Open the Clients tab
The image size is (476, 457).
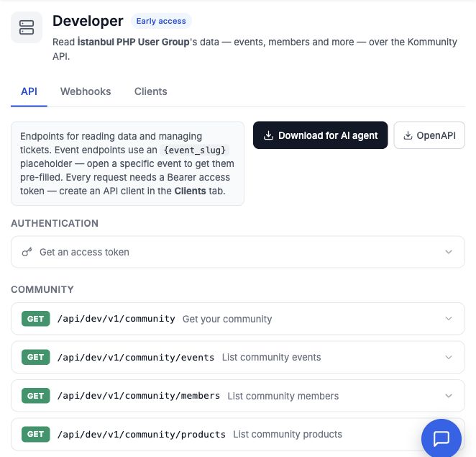coord(150,91)
